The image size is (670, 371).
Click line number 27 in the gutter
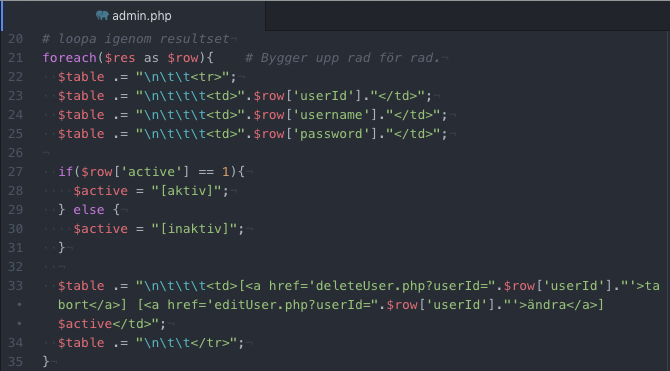point(15,172)
